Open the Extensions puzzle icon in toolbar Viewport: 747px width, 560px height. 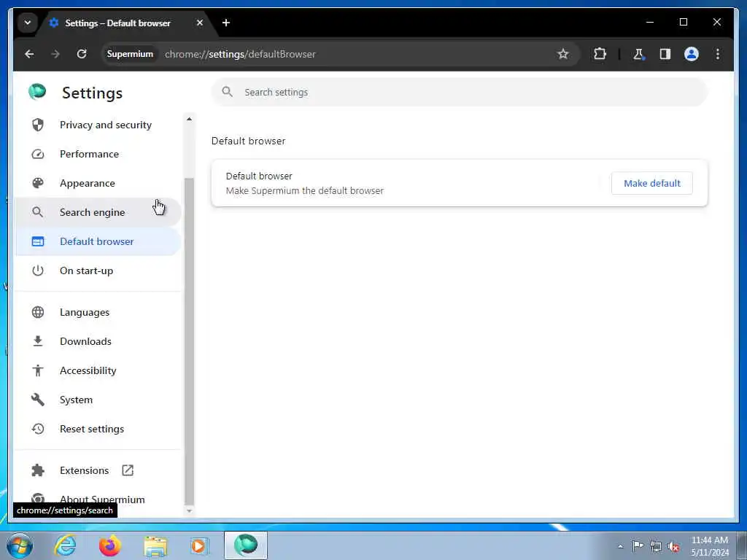[600, 54]
